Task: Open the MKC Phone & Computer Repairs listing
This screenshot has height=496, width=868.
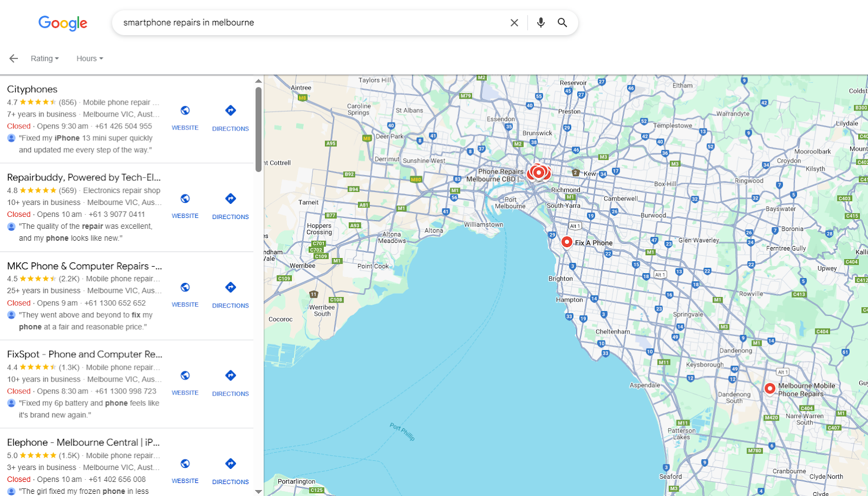Action: click(x=85, y=266)
